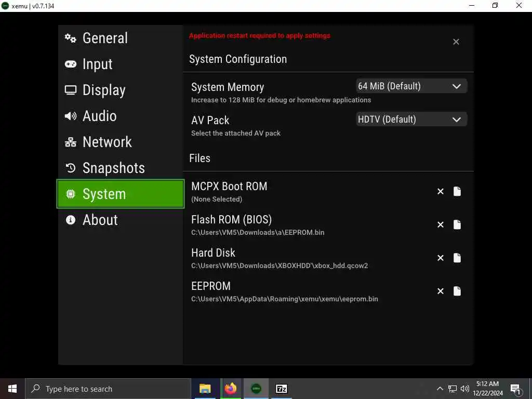532x399 pixels.
Task: Click the AV Pack label
Action: (x=210, y=120)
